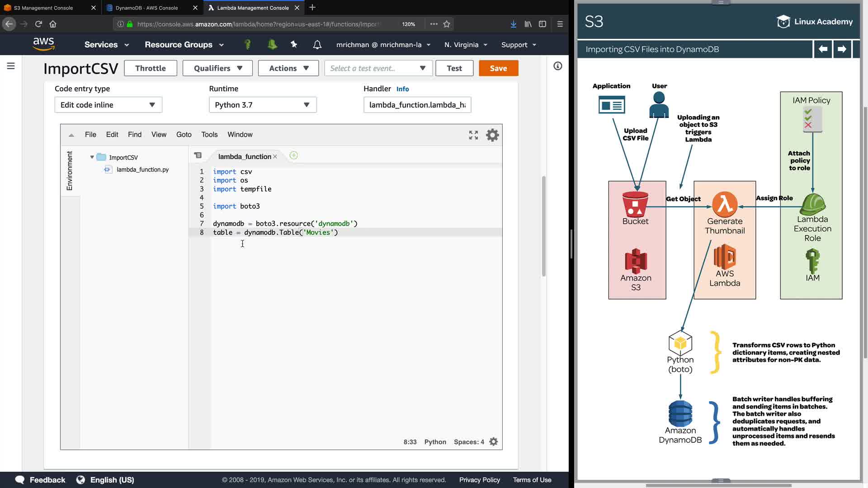Open the Code entry type dropdown
The height and width of the screenshot is (488, 868).
click(x=108, y=105)
